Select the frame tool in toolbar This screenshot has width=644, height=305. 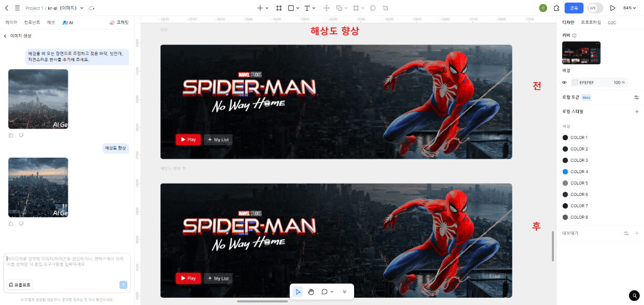pyautogui.click(x=279, y=8)
